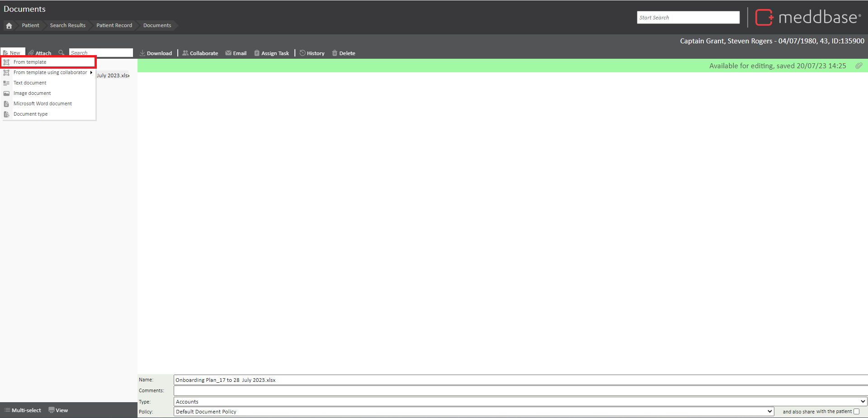The width and height of the screenshot is (868, 418).
Task: Go to Patient Record breadcrumb
Action: tap(114, 26)
